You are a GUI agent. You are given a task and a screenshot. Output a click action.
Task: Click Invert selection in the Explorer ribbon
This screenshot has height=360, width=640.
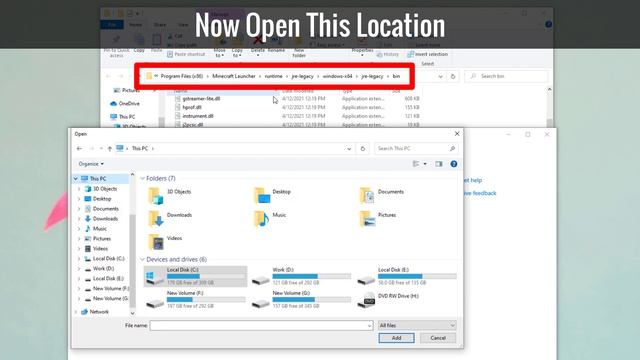point(427,54)
